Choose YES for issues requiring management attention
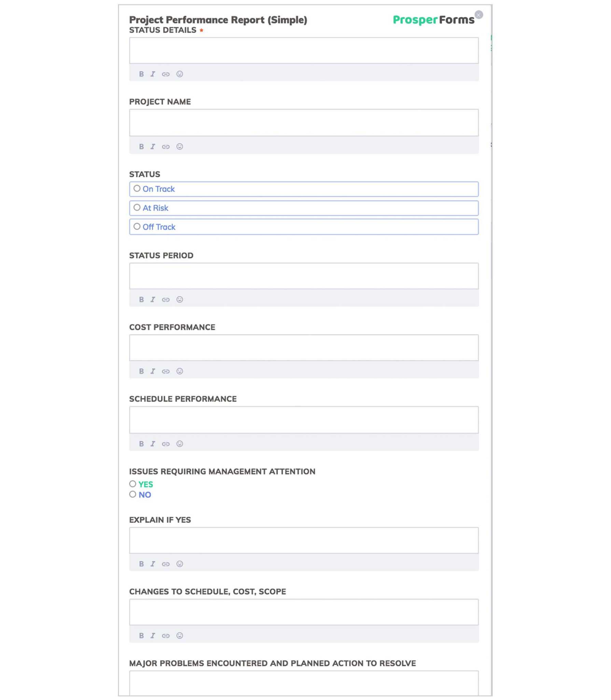The height and width of the screenshot is (700, 611). (x=133, y=484)
